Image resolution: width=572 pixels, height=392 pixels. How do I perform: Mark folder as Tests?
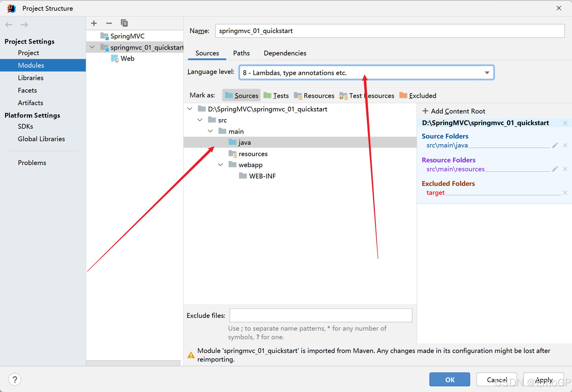(x=276, y=96)
